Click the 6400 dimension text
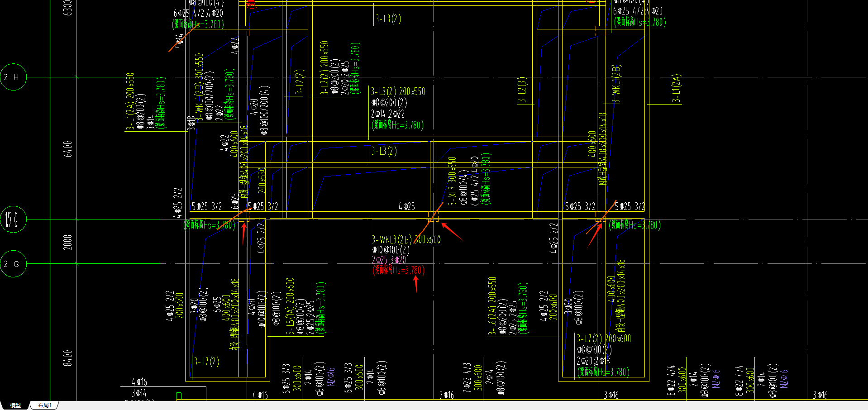 coord(67,149)
